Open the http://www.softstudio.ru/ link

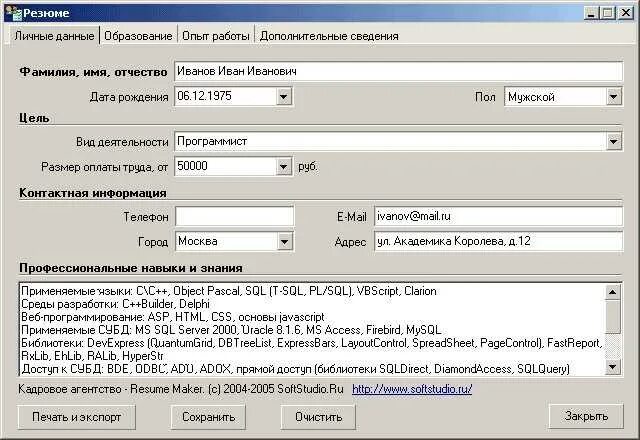click(412, 389)
